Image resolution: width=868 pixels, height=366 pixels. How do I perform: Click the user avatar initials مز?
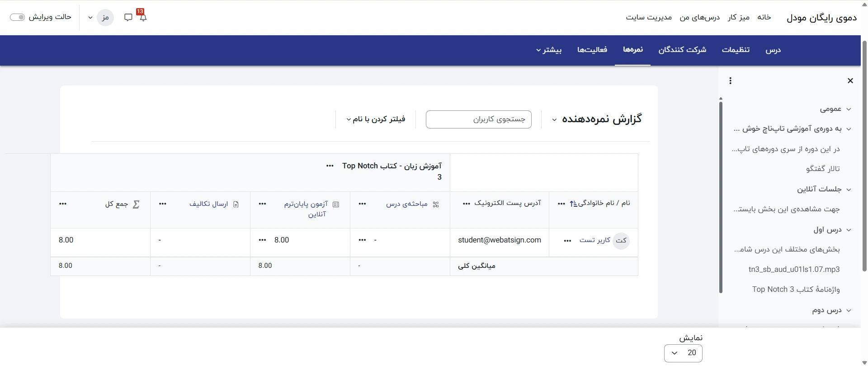(105, 17)
